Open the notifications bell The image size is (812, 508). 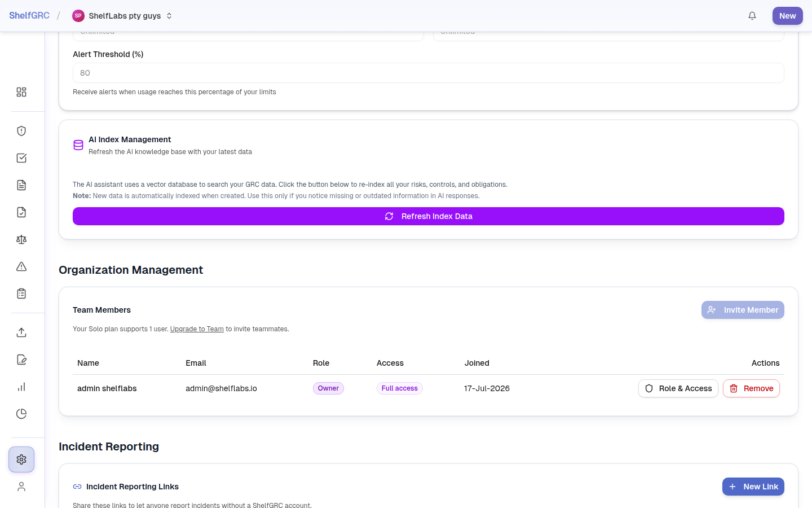pyautogui.click(x=752, y=16)
